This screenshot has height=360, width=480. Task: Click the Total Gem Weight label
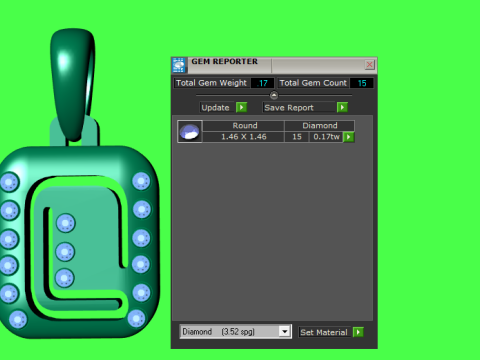211,83
